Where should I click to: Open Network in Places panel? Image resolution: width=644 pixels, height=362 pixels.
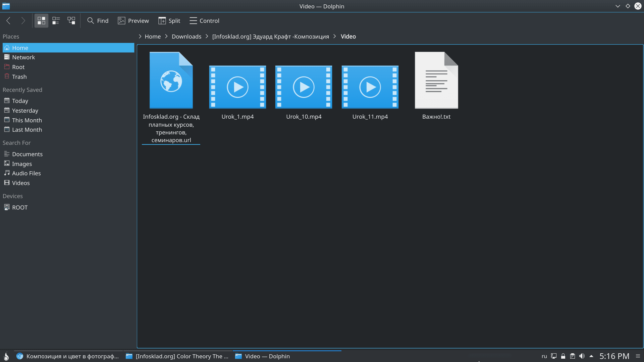click(x=68, y=57)
